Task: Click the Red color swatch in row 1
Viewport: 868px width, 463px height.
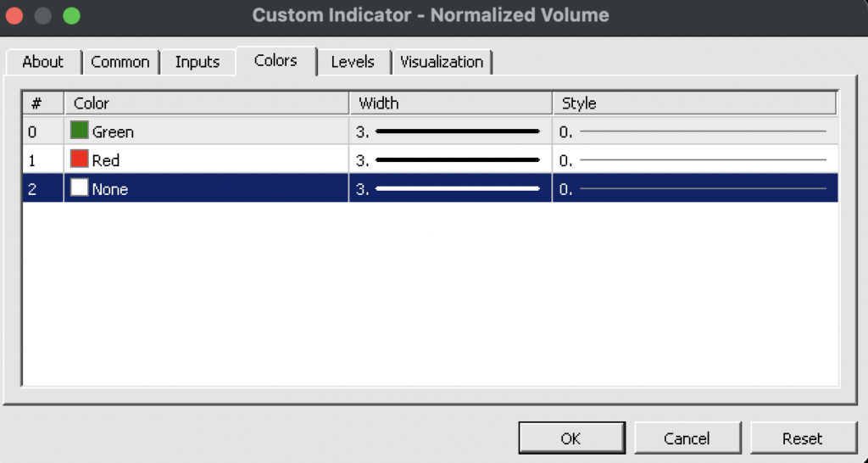Action: (x=80, y=159)
